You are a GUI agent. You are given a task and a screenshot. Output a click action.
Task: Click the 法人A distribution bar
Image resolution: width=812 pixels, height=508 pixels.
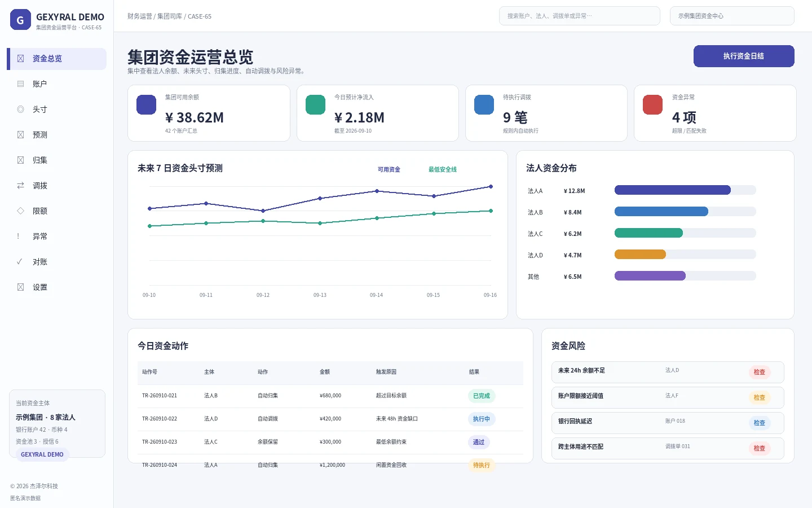(x=673, y=190)
